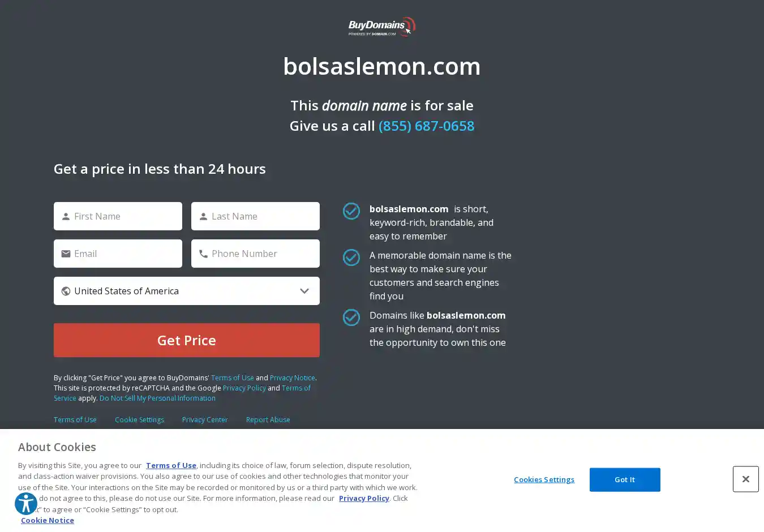Open the Report Abuse footer link
This screenshot has height=532, width=764.
point(268,420)
